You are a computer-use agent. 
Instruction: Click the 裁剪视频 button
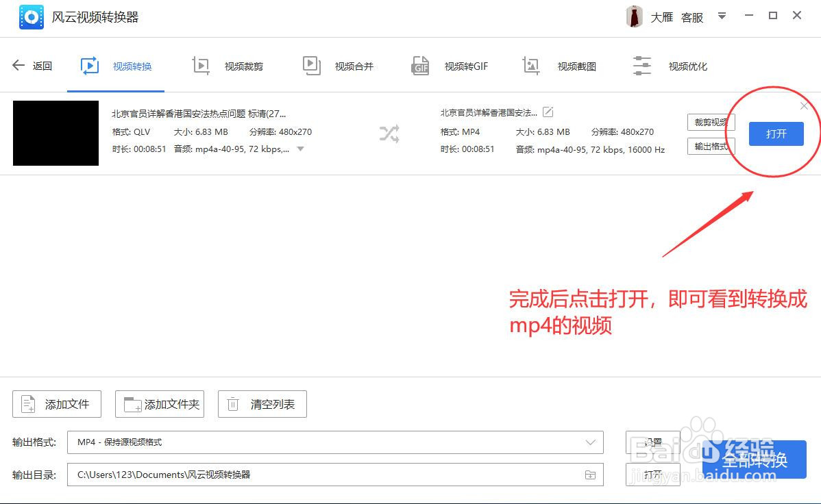pos(711,123)
